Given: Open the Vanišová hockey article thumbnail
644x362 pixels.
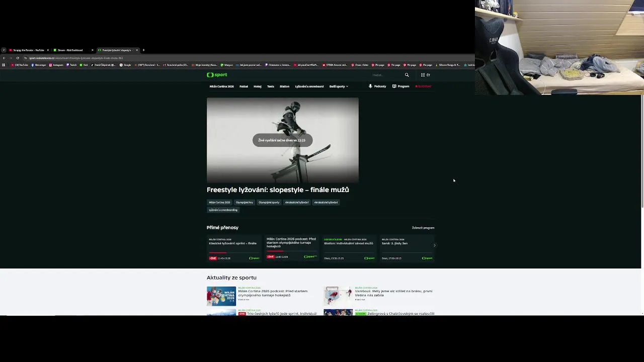Looking at the screenshot, I should coord(338,296).
